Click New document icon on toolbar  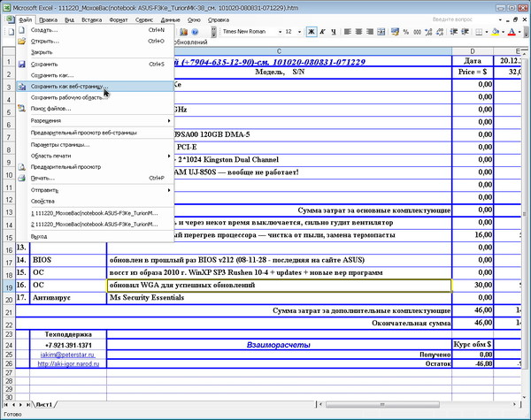click(12, 32)
